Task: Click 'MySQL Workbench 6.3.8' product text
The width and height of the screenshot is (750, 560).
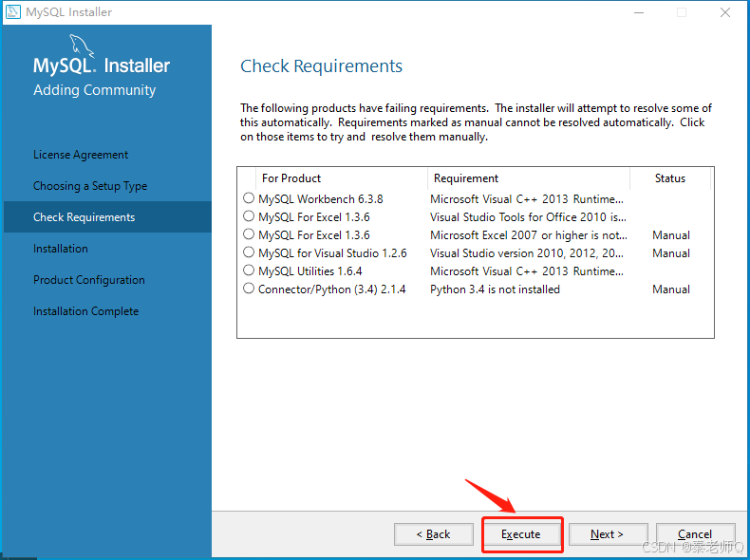Action: (321, 199)
